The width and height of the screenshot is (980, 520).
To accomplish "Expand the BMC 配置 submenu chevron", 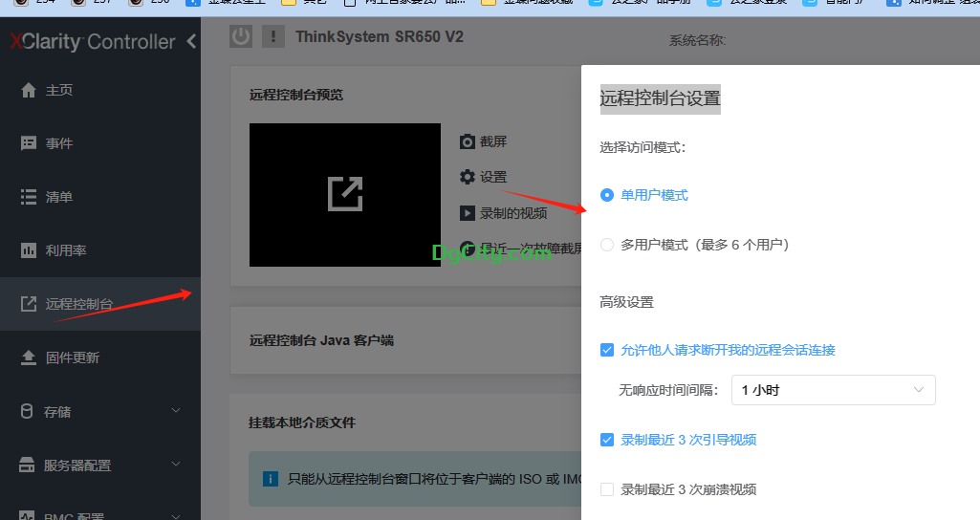I will click(176, 516).
